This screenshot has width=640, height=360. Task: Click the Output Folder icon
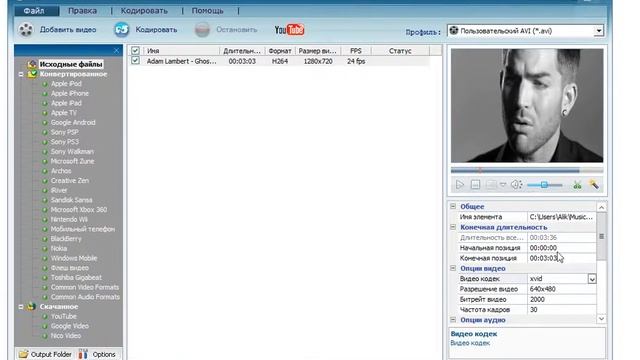(x=23, y=354)
